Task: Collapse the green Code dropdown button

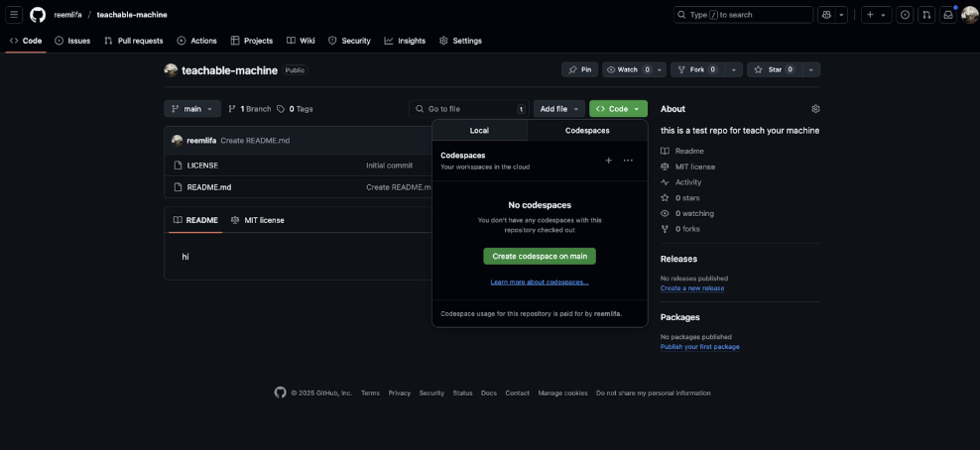Action: click(x=618, y=109)
